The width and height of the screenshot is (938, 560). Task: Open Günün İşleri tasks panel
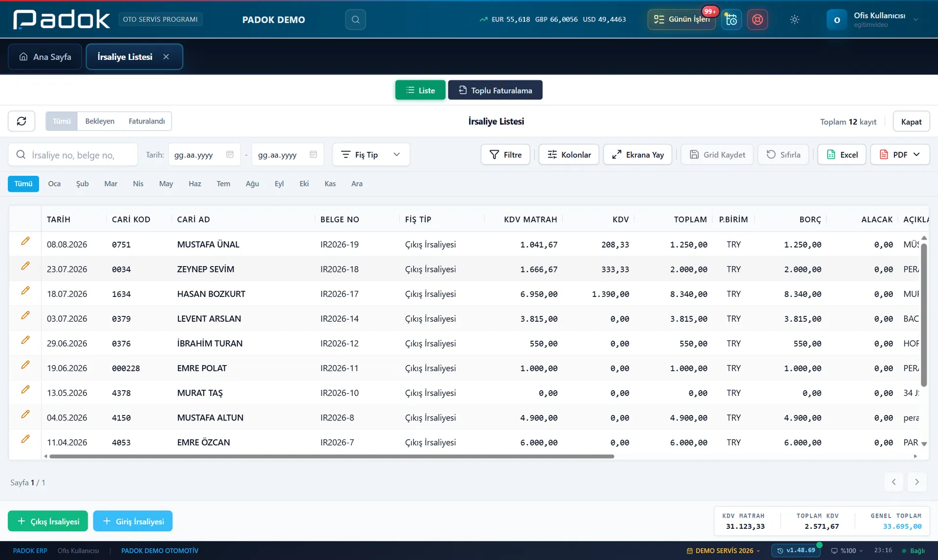[x=682, y=20]
